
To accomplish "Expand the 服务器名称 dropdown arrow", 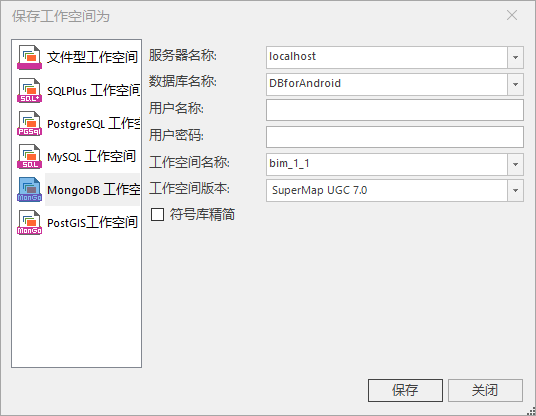I will [x=515, y=57].
